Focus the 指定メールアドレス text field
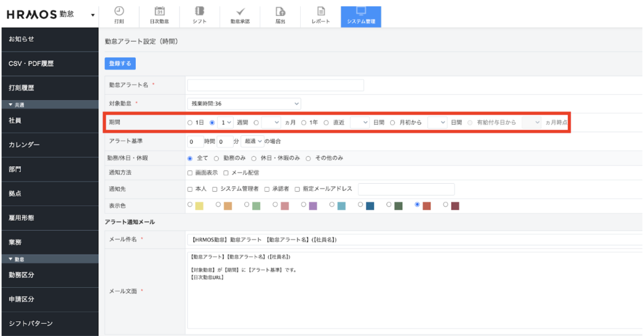This screenshot has height=336, width=644. click(406, 189)
